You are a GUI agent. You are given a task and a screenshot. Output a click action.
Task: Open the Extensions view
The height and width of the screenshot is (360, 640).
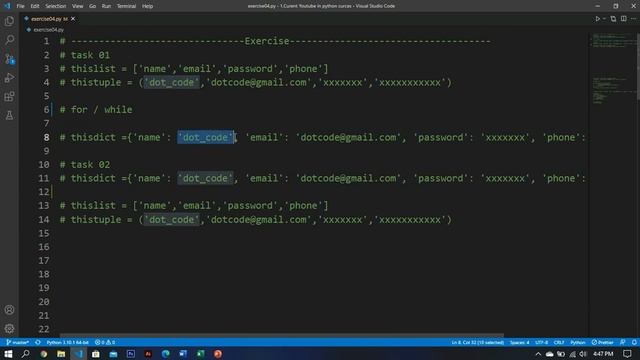coord(9,97)
